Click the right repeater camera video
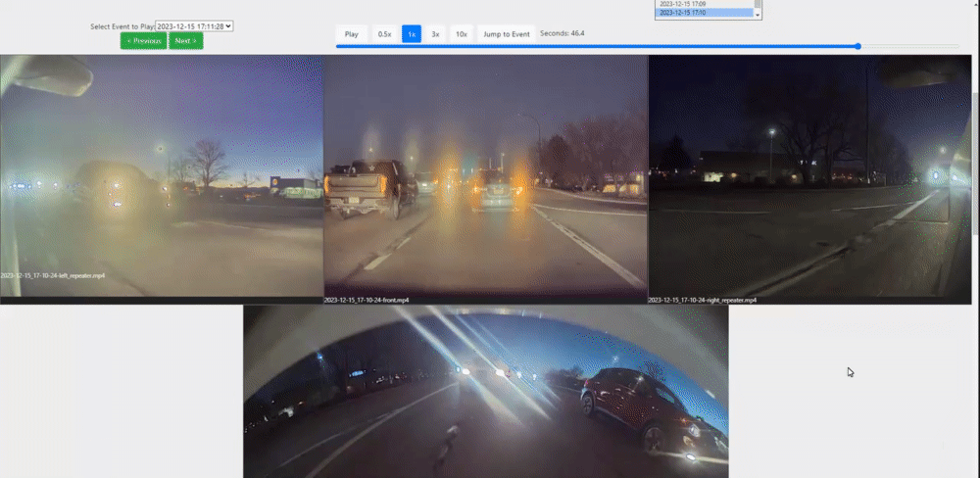This screenshot has width=980, height=478. [x=810, y=179]
